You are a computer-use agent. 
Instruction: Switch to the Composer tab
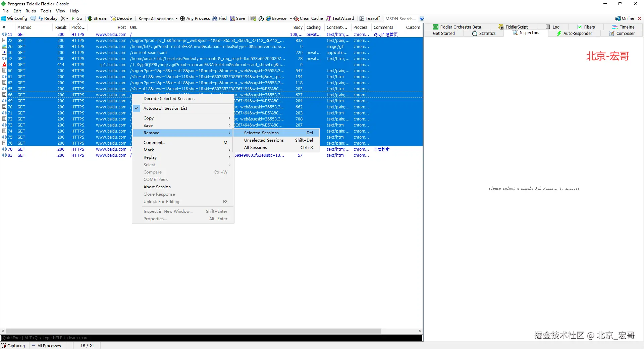[622, 33]
